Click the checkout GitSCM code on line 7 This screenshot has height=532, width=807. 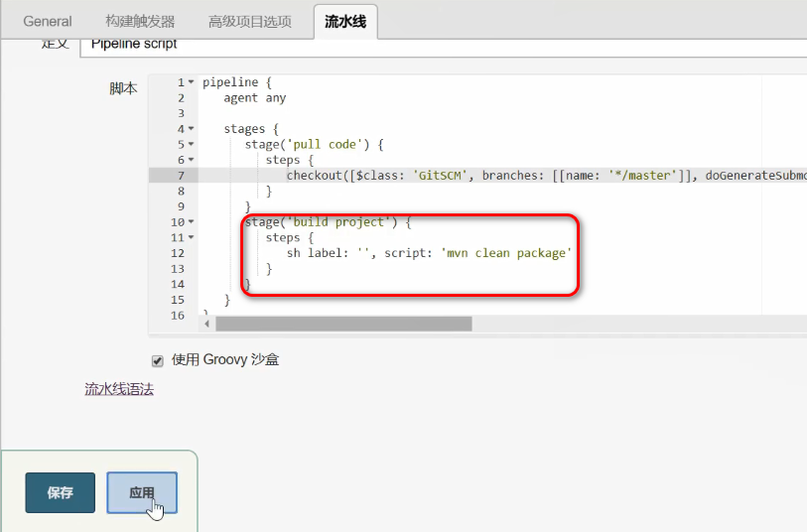pos(547,176)
